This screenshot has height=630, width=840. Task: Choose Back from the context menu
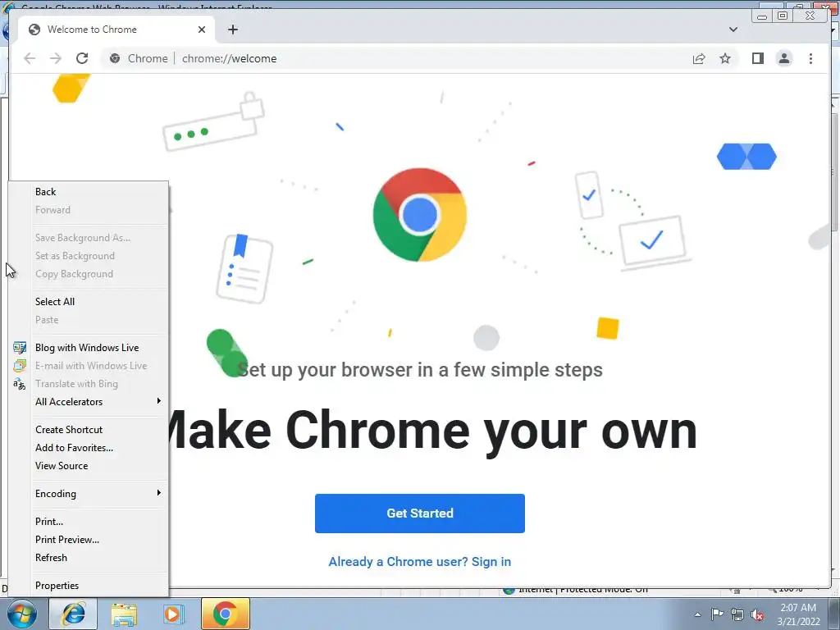tap(88, 192)
